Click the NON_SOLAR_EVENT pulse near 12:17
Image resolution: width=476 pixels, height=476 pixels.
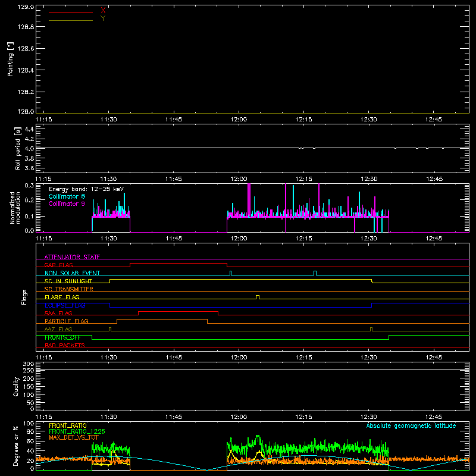(x=315, y=273)
